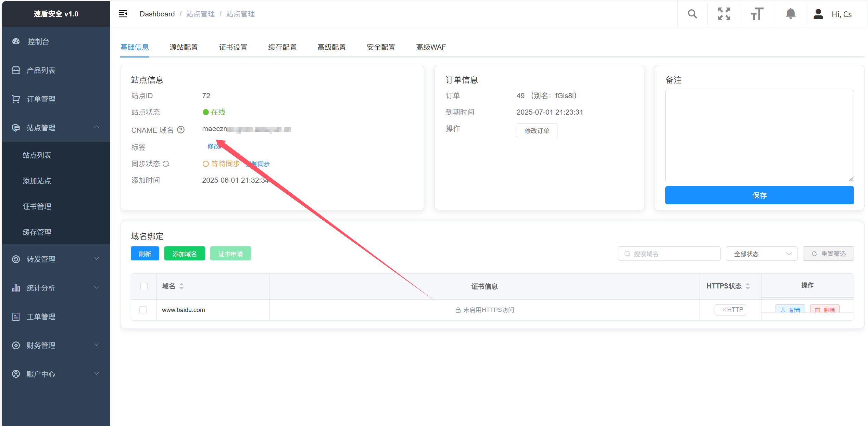868x426 pixels.
Task: Click the 搜索域名 search input field
Action: 669,254
